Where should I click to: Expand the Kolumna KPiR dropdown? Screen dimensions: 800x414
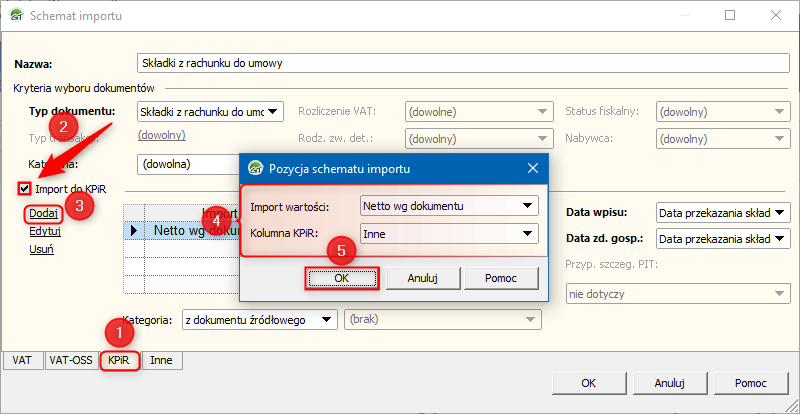point(448,234)
